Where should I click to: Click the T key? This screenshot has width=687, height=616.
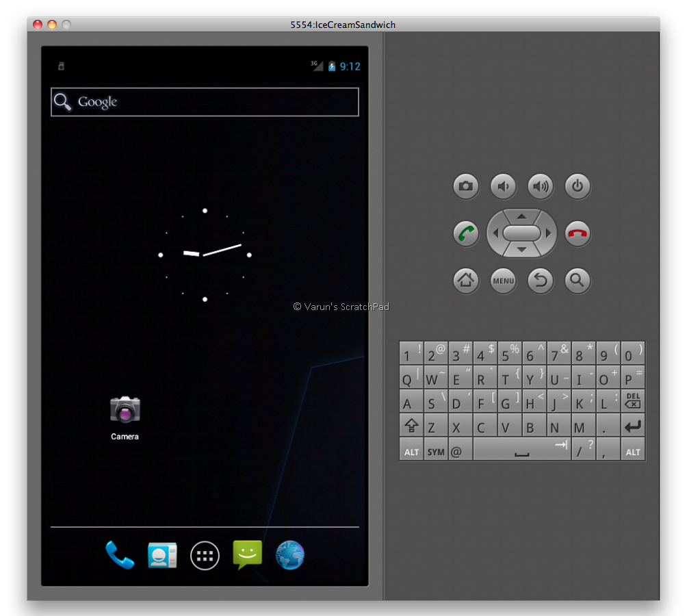point(510,376)
